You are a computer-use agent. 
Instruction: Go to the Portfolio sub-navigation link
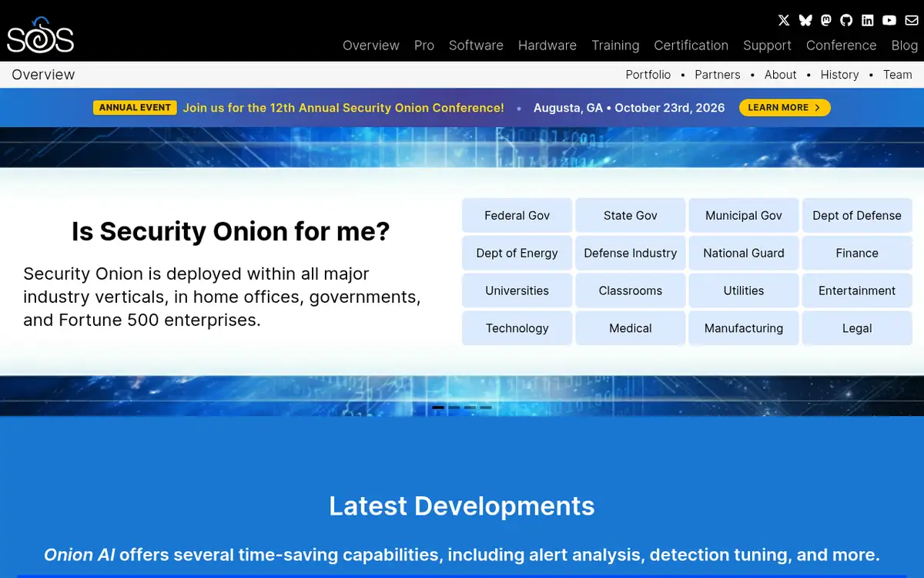pyautogui.click(x=648, y=75)
